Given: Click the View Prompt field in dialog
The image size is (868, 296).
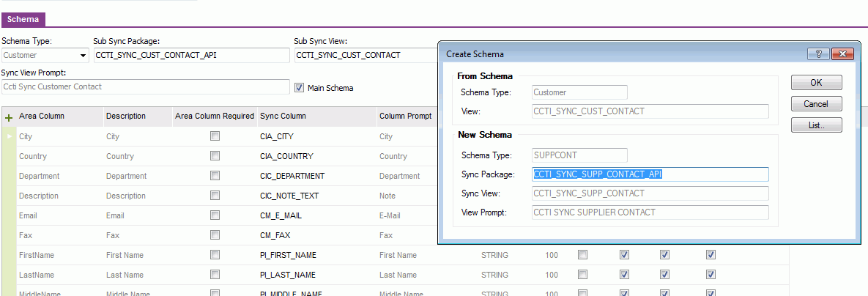Looking at the screenshot, I should click(x=650, y=212).
